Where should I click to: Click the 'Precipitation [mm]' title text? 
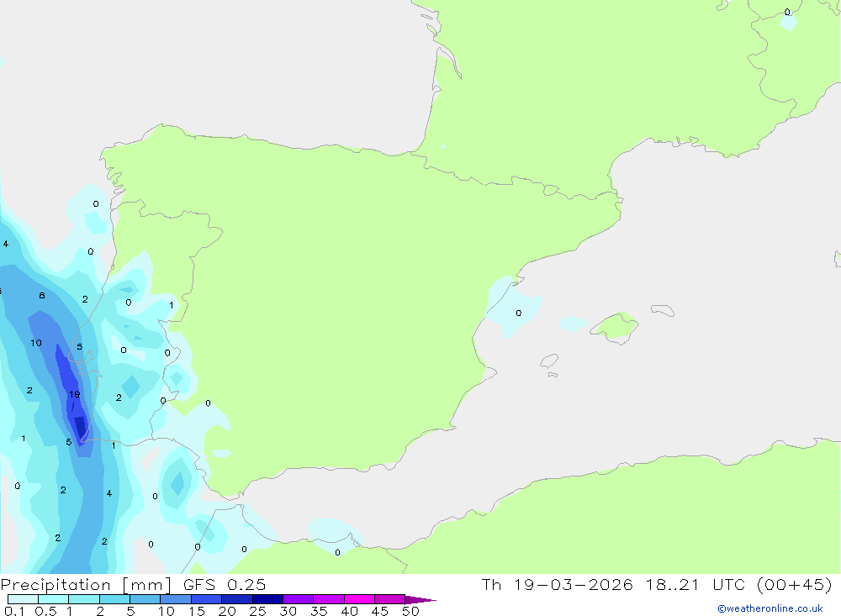tap(86, 585)
